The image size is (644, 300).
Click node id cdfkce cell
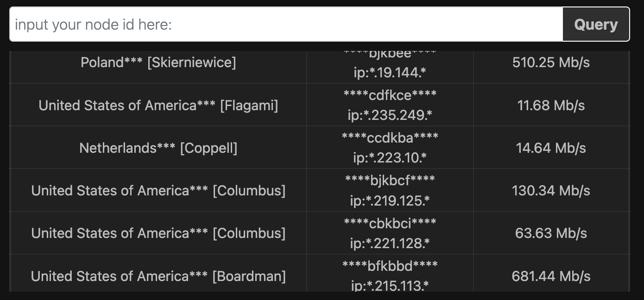390,105
